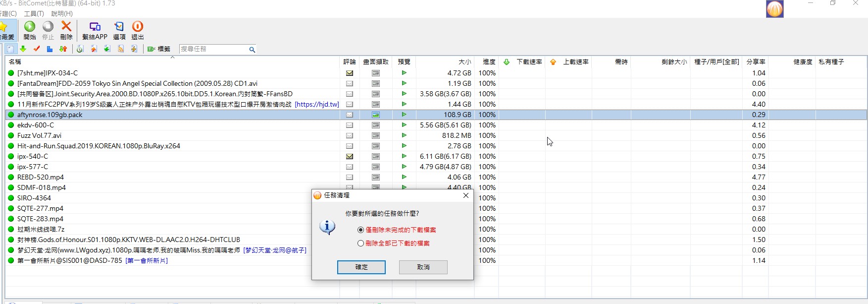Click the page icon with orange up-arrow

coord(94,49)
